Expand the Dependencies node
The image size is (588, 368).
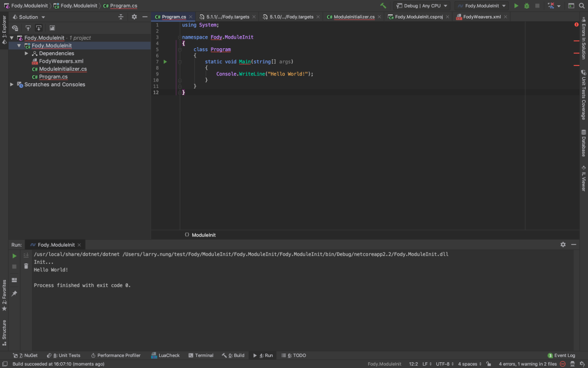coord(26,53)
